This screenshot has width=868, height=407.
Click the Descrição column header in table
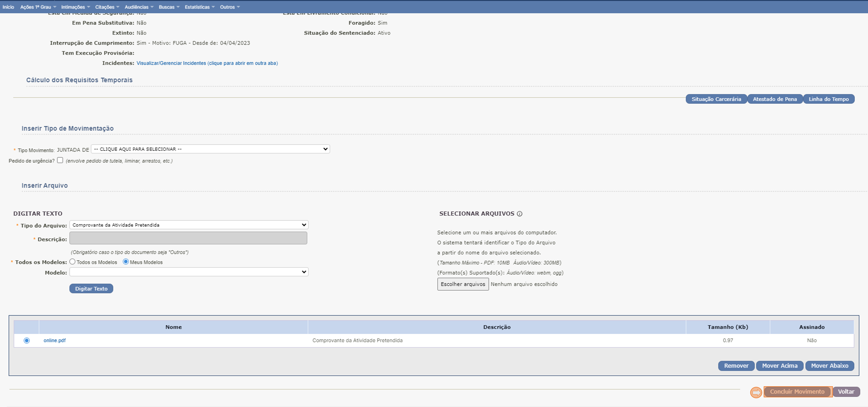(x=497, y=327)
